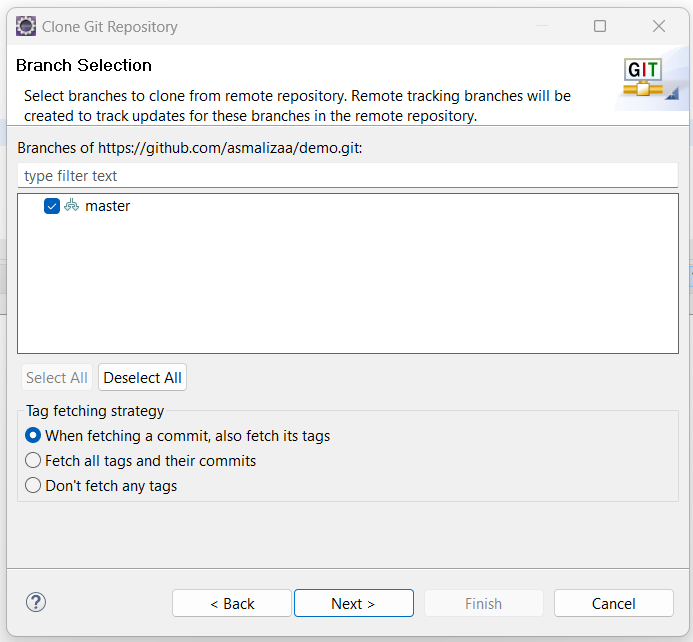Click the Finish button

tap(483, 603)
